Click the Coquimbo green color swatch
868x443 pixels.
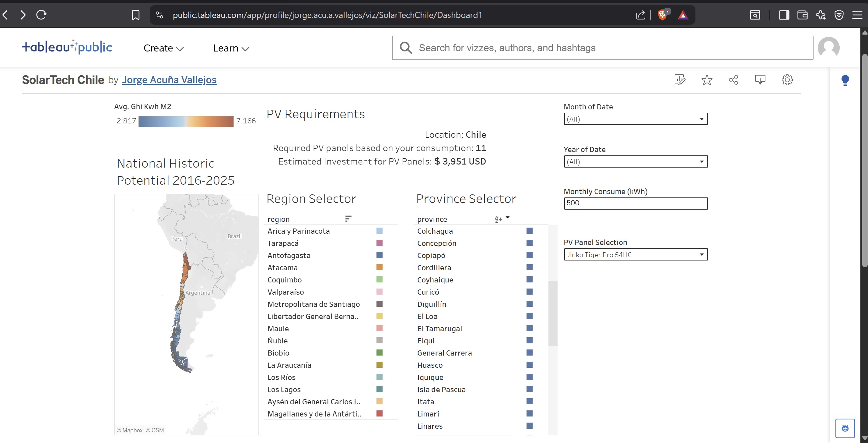[380, 279]
